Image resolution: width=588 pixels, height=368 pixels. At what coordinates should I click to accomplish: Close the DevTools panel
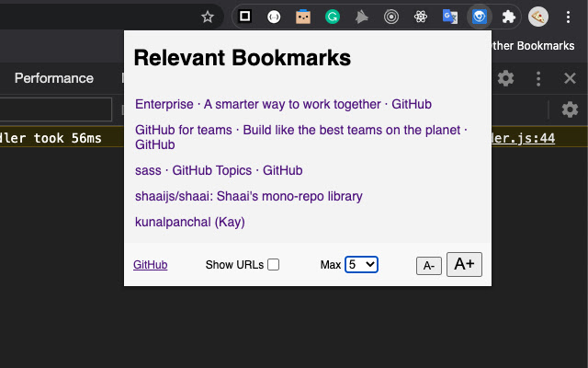tap(570, 78)
